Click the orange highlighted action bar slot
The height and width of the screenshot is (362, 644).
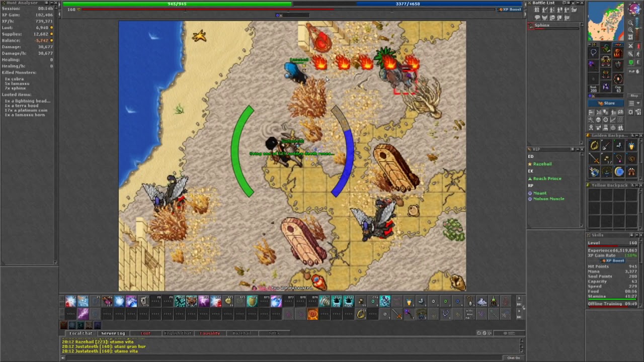[312, 315]
